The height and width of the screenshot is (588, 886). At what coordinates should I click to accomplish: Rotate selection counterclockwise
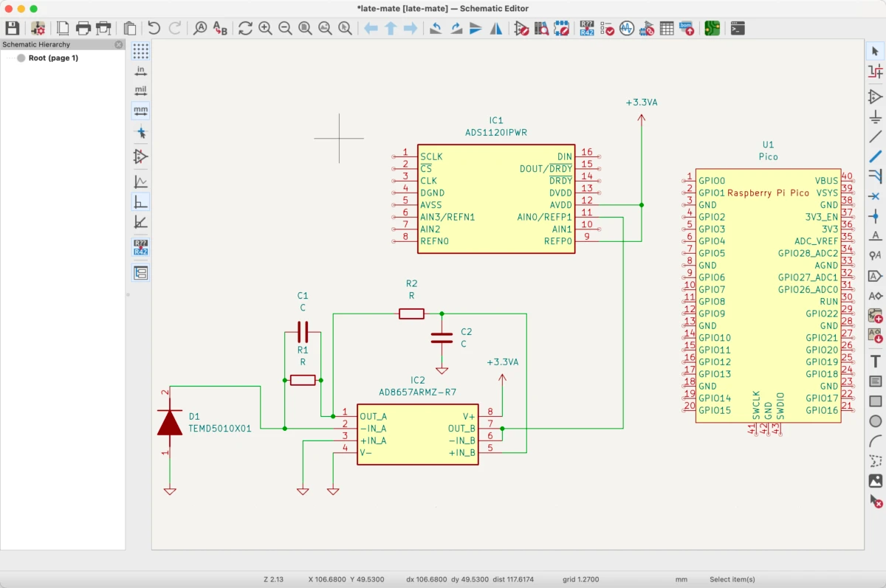click(x=436, y=28)
